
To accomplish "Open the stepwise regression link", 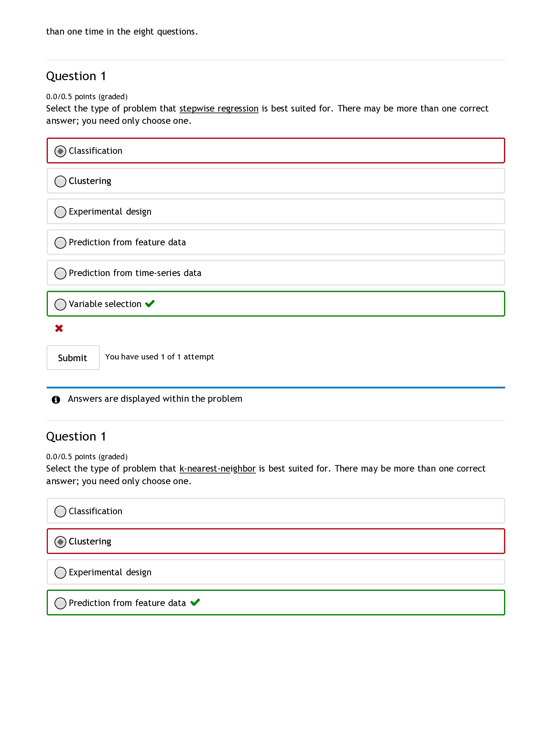I will pyautogui.click(x=219, y=109).
